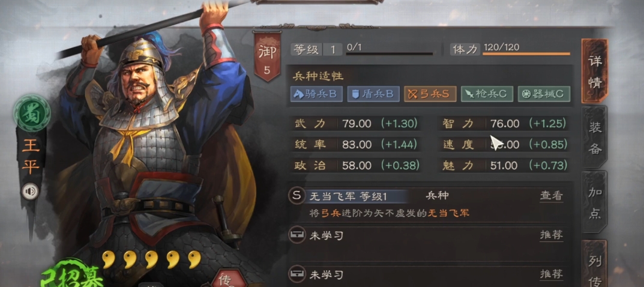Select the 器械C siege aptitude badge
Image resolution: width=644 pixels, height=287 pixels.
(544, 94)
